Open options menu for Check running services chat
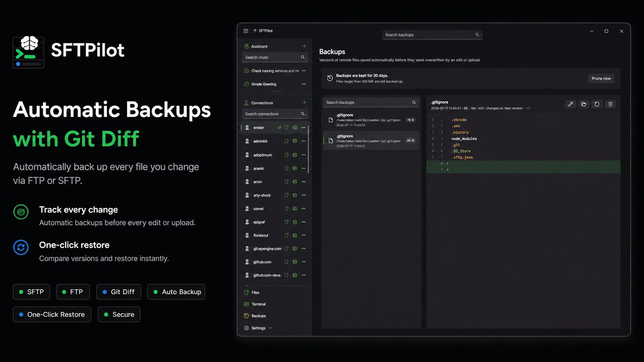Image resolution: width=644 pixels, height=362 pixels. point(303,71)
